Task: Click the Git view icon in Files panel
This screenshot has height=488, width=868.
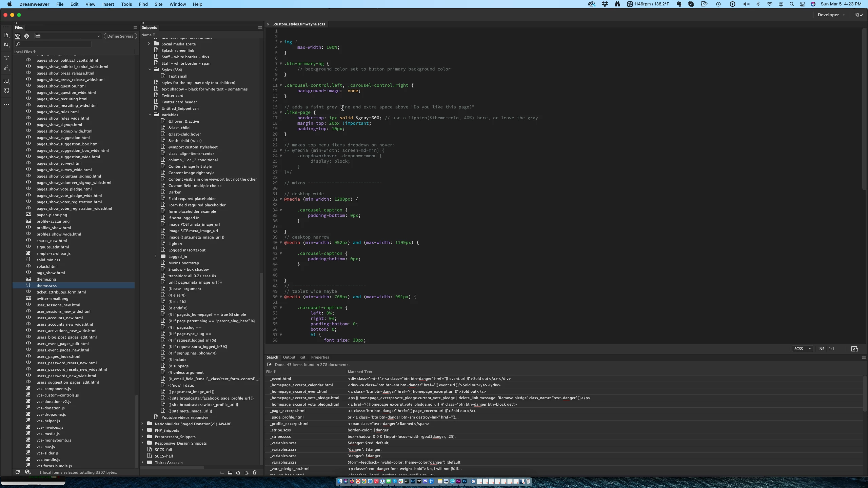Action: [x=27, y=36]
